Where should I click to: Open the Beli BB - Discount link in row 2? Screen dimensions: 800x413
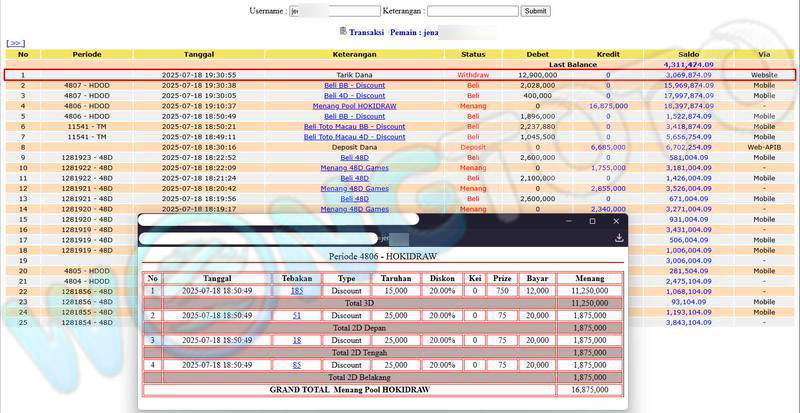354,85
